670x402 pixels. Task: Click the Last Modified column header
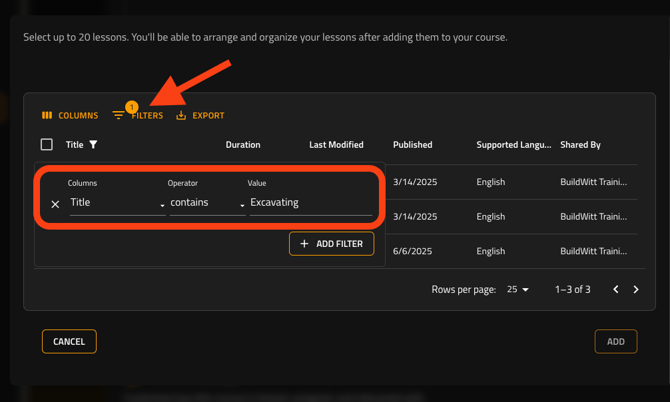pos(336,145)
